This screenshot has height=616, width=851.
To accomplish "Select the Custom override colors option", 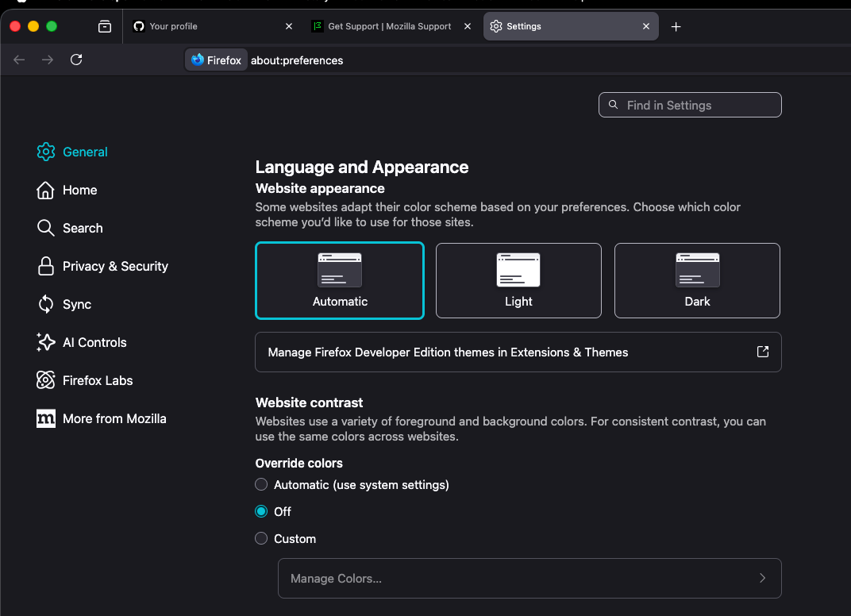I will (261, 538).
